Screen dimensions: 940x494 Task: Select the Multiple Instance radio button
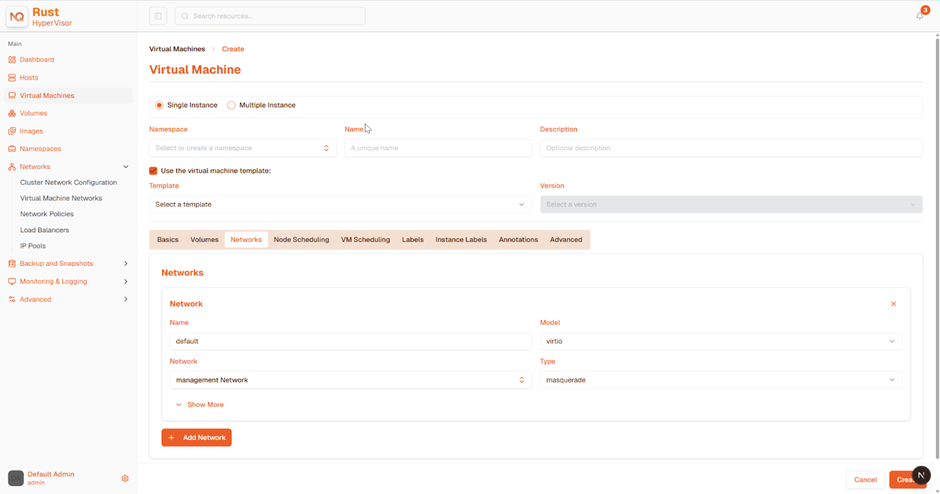(x=231, y=105)
